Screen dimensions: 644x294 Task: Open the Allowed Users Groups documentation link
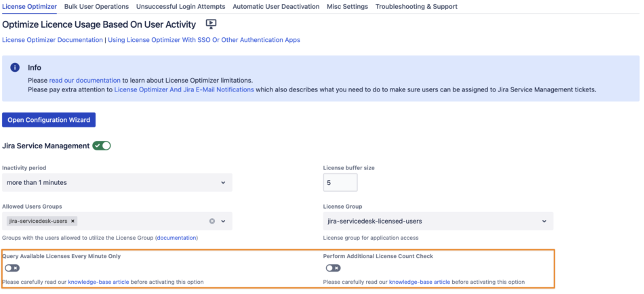click(176, 238)
